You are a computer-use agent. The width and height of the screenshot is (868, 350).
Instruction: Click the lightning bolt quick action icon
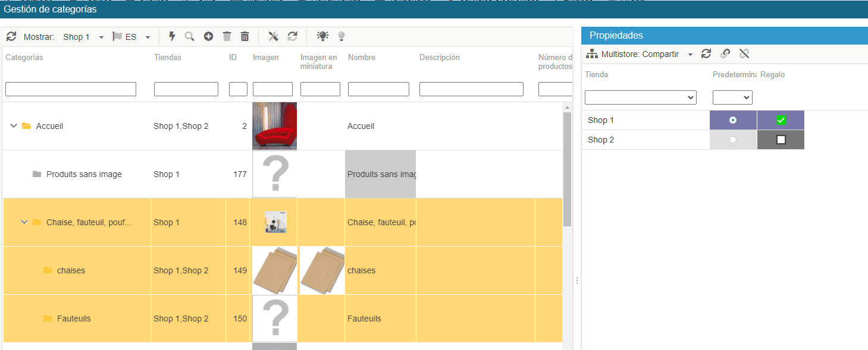click(173, 37)
